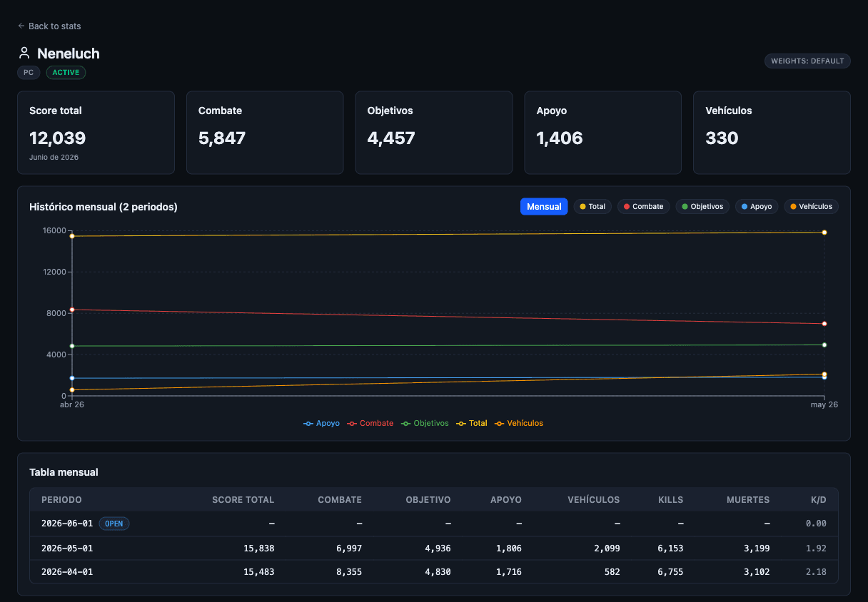Viewport: 868px width, 602px height.
Task: Click the ACTIVE status badge
Action: coord(66,72)
